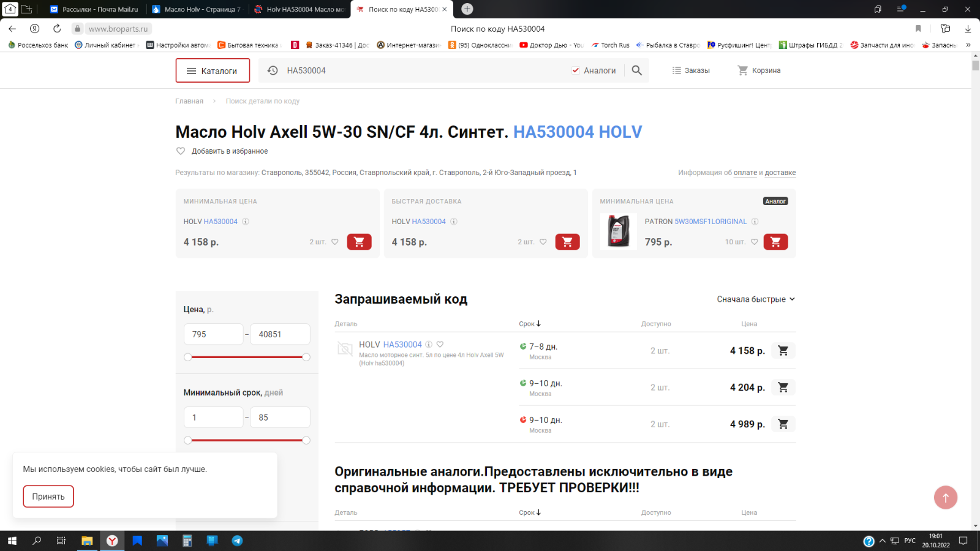Click www.broparts.ru address bar

click(118, 29)
